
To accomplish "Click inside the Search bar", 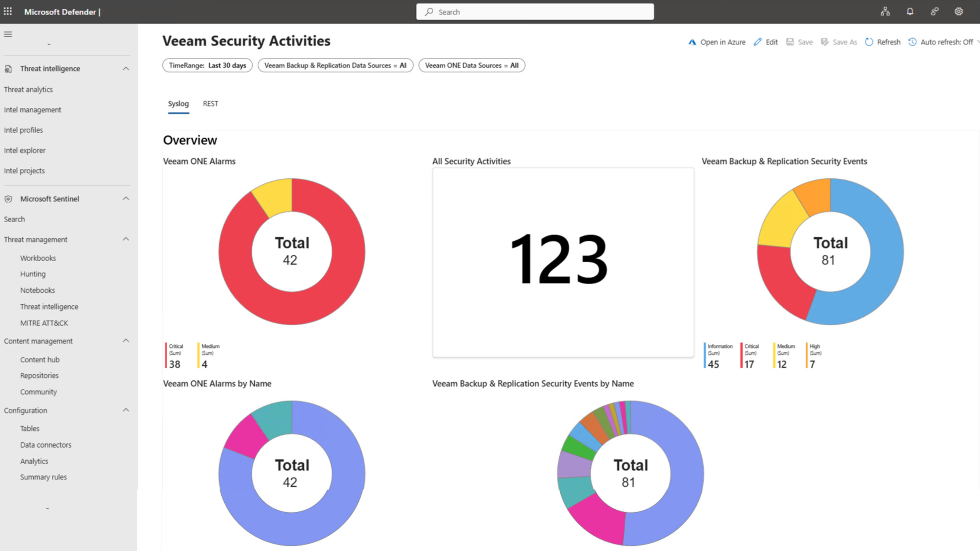I will click(x=534, y=11).
